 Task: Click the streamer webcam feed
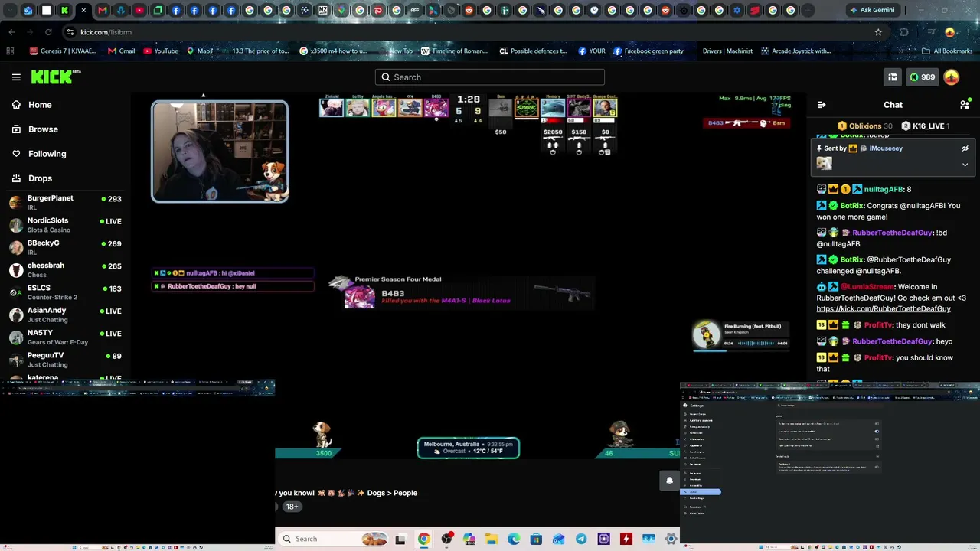click(x=220, y=152)
